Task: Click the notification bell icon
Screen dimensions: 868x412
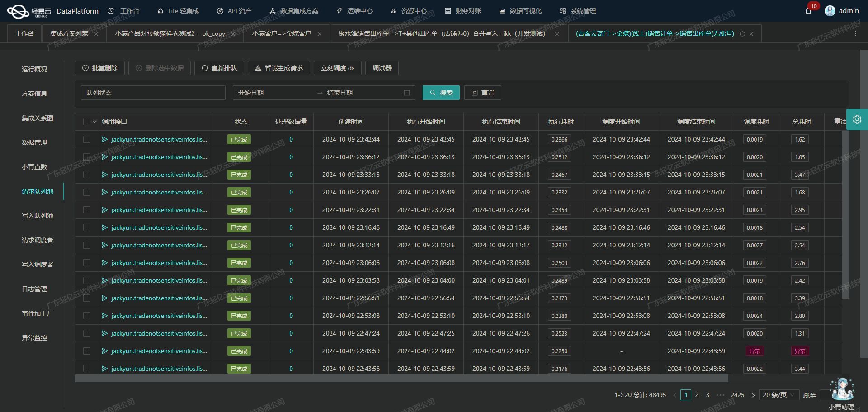Action: (x=808, y=11)
